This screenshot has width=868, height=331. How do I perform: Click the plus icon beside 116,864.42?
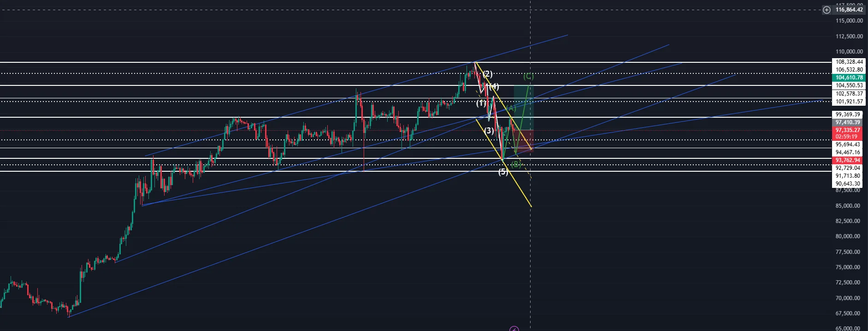tap(827, 10)
